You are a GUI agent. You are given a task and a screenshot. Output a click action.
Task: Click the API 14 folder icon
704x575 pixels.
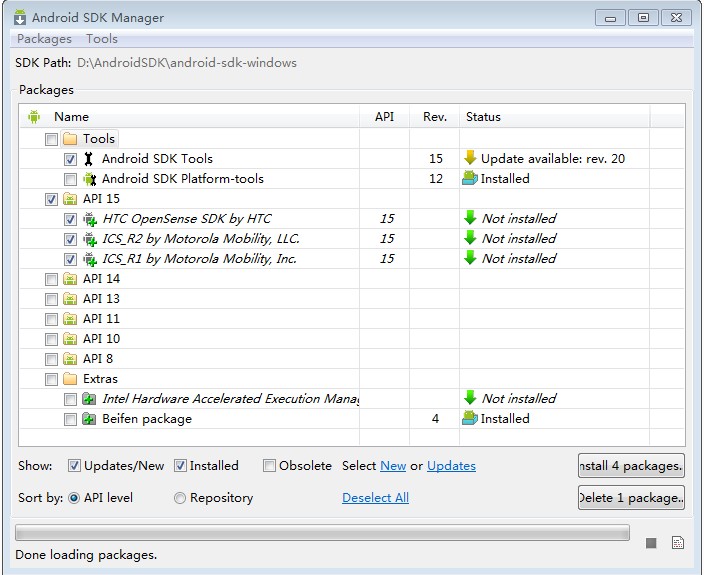(70, 279)
